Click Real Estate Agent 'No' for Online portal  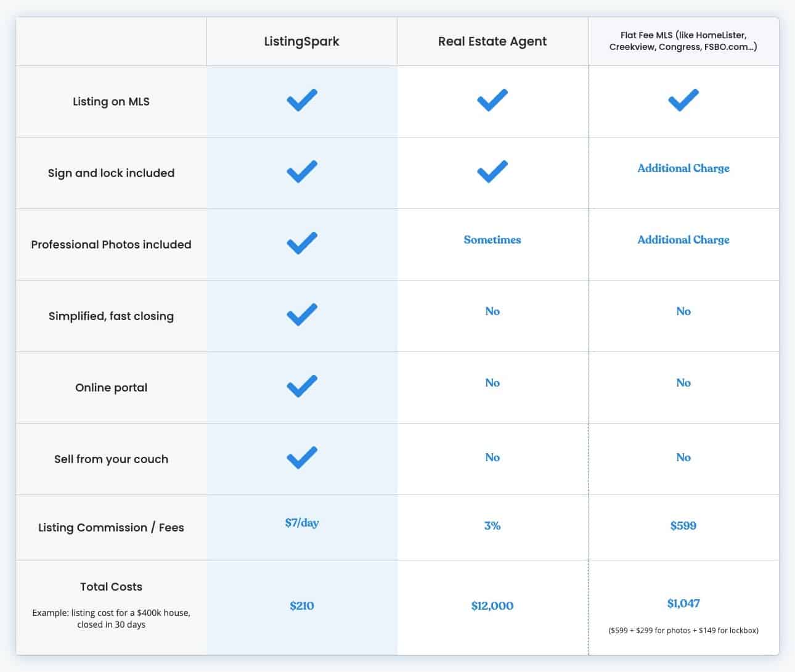click(492, 383)
